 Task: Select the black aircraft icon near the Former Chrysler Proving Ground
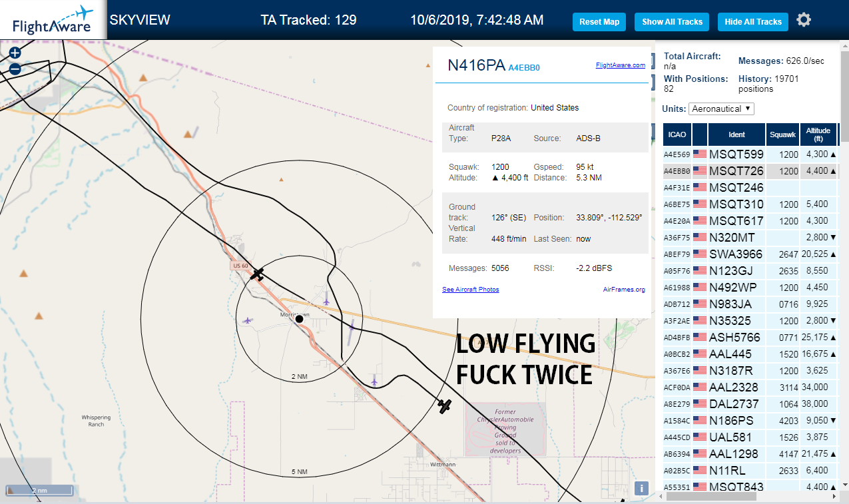(x=444, y=405)
